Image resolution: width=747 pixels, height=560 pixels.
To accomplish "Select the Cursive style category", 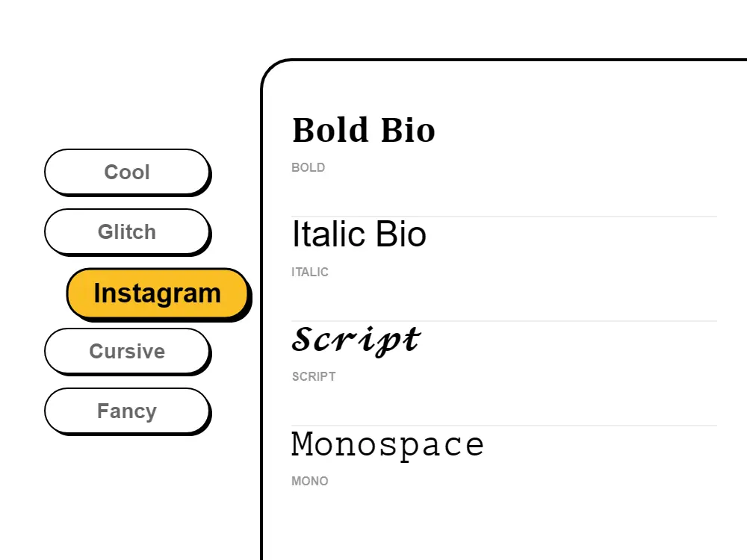I will [127, 351].
